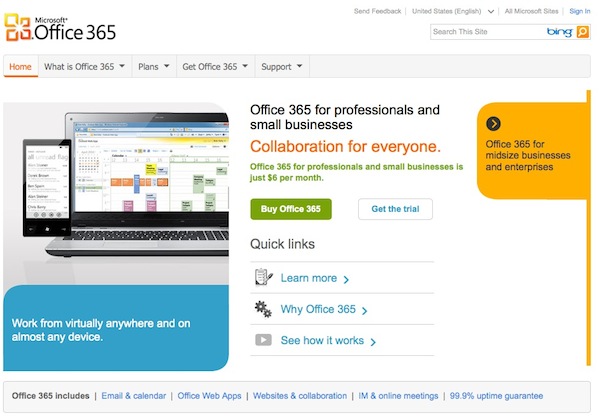
Task: Open the Websites & collaboration link
Action: [300, 396]
